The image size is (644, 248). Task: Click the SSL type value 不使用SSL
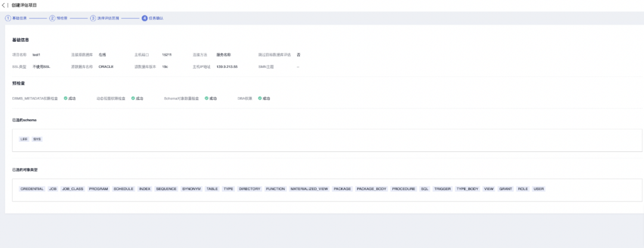(x=42, y=67)
